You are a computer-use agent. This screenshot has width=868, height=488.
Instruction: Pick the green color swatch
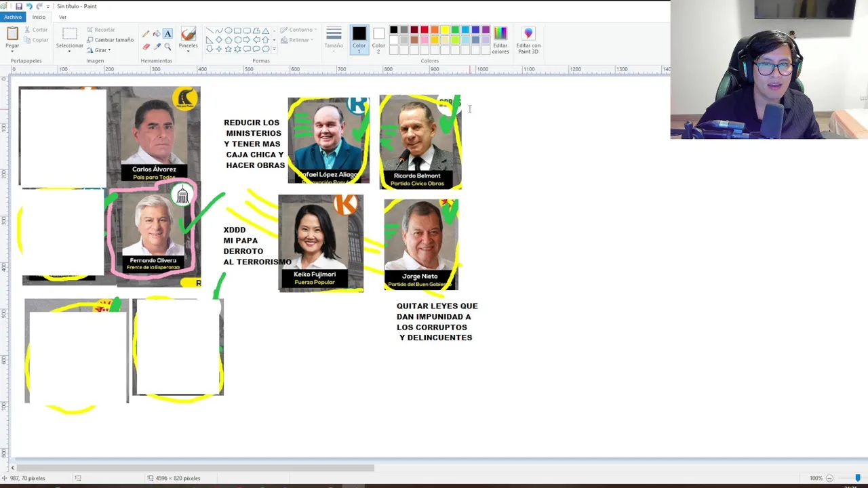[x=455, y=30]
